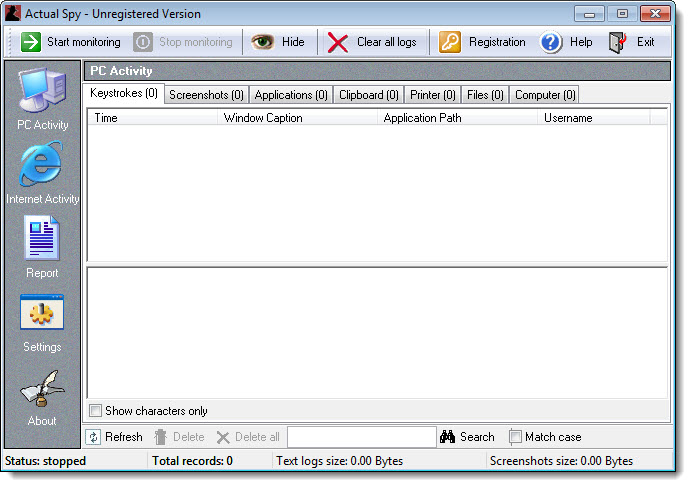691x487 pixels.
Task: Click the Settings sidebar label
Action: coord(42,347)
